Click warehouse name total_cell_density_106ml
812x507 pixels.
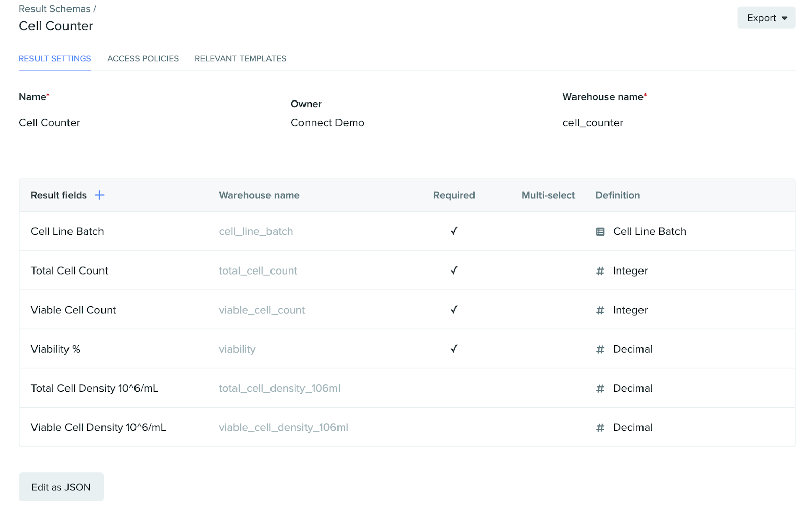tap(280, 388)
